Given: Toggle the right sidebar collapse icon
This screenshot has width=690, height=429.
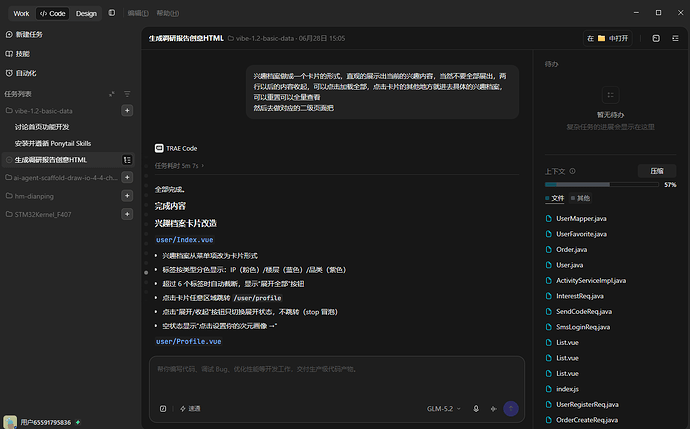Looking at the screenshot, I should tap(675, 38).
